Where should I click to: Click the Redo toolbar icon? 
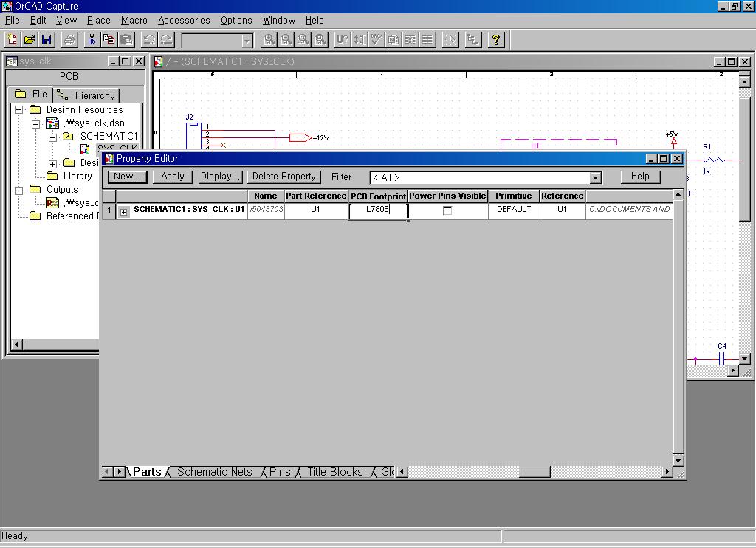(166, 40)
